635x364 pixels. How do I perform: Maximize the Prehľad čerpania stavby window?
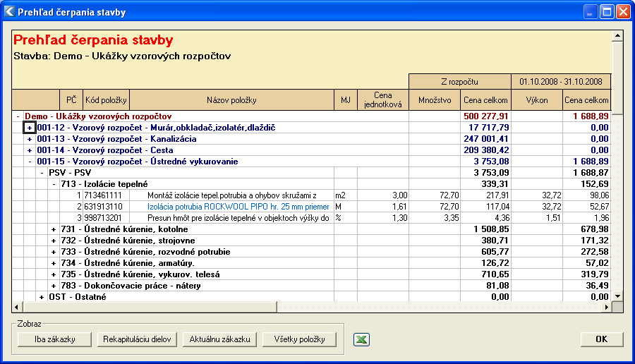point(607,12)
